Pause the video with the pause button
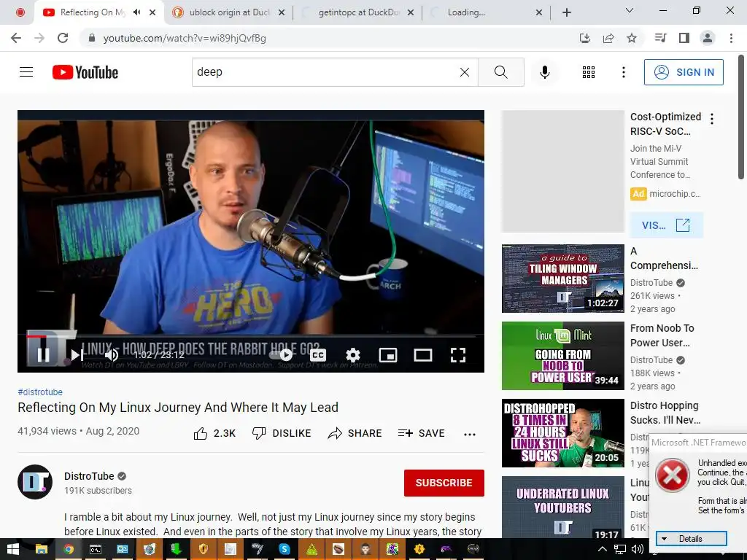This screenshot has width=747, height=560. pyautogui.click(x=43, y=355)
